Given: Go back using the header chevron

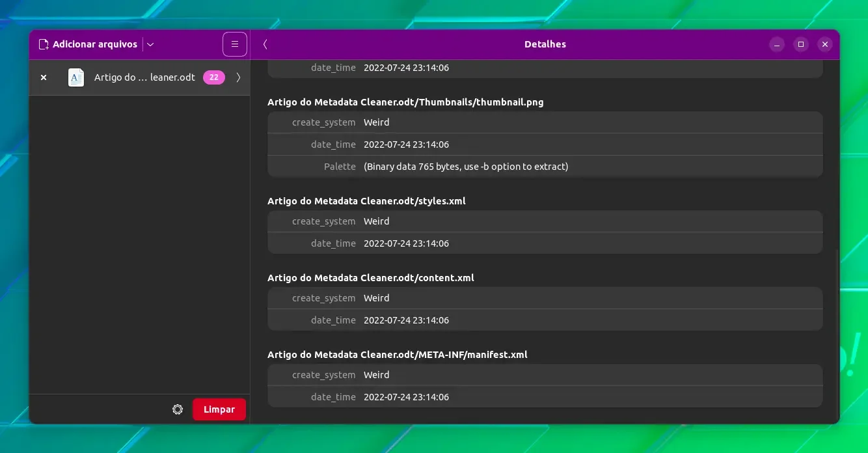Looking at the screenshot, I should click(265, 44).
